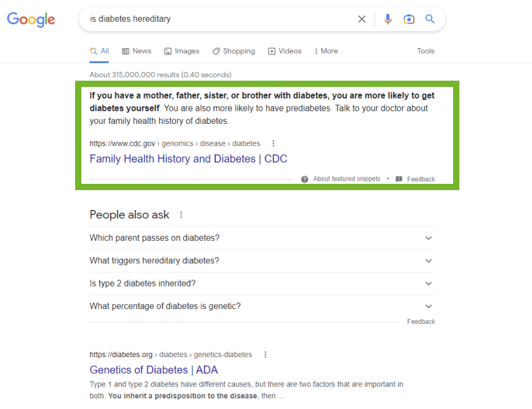Open three-dot menu beside People also ask

pyautogui.click(x=181, y=215)
